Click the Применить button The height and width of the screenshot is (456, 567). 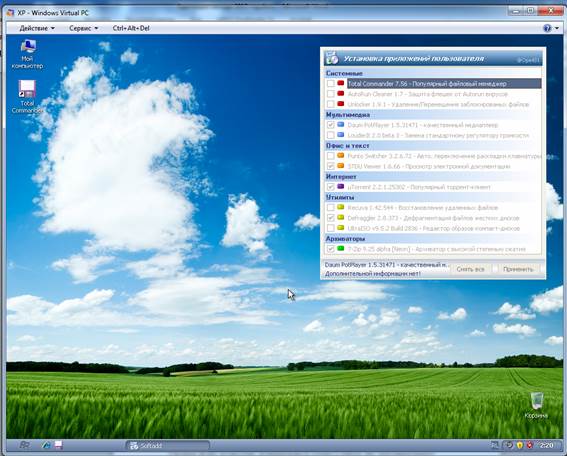(518, 269)
